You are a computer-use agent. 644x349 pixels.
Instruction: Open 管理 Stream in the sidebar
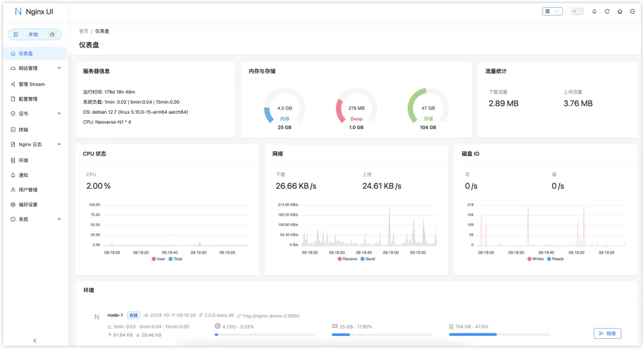(x=35, y=84)
